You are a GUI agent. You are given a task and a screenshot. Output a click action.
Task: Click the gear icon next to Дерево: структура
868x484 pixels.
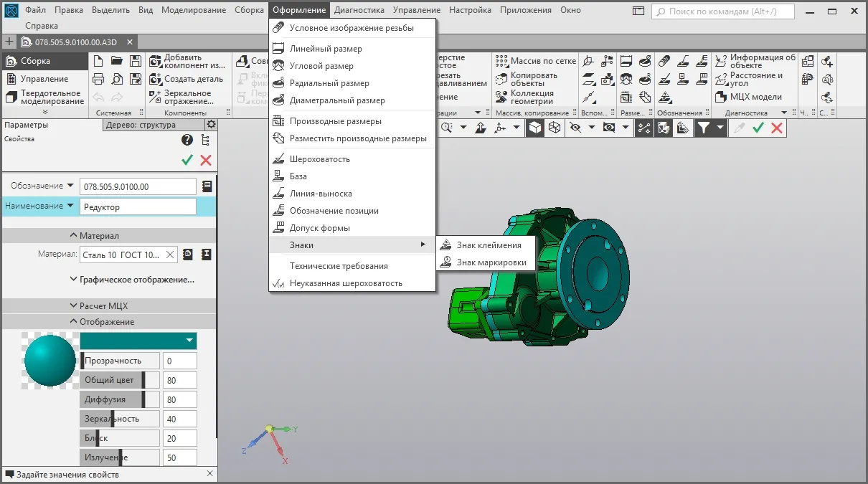211,125
